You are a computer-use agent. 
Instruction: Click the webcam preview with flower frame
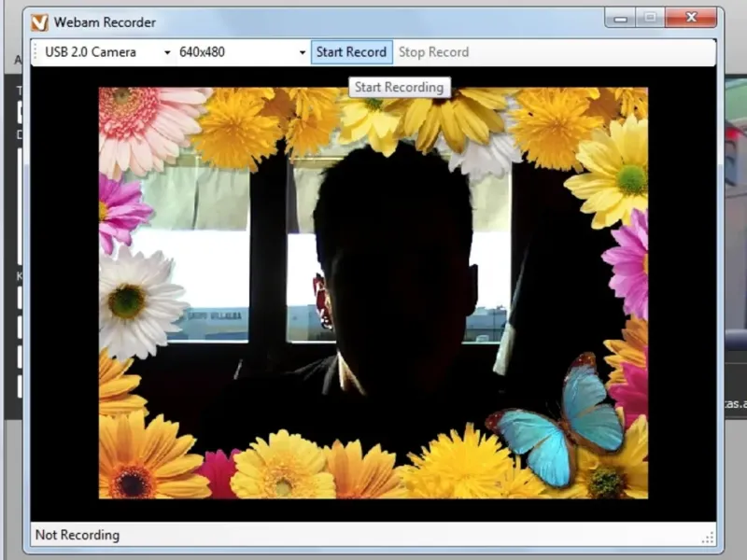373,293
